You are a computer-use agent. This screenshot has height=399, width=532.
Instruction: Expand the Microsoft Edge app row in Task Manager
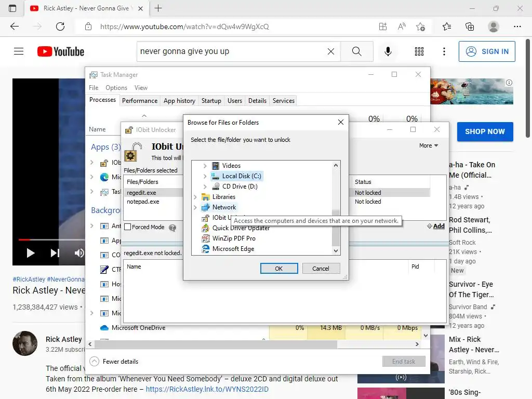click(92, 177)
